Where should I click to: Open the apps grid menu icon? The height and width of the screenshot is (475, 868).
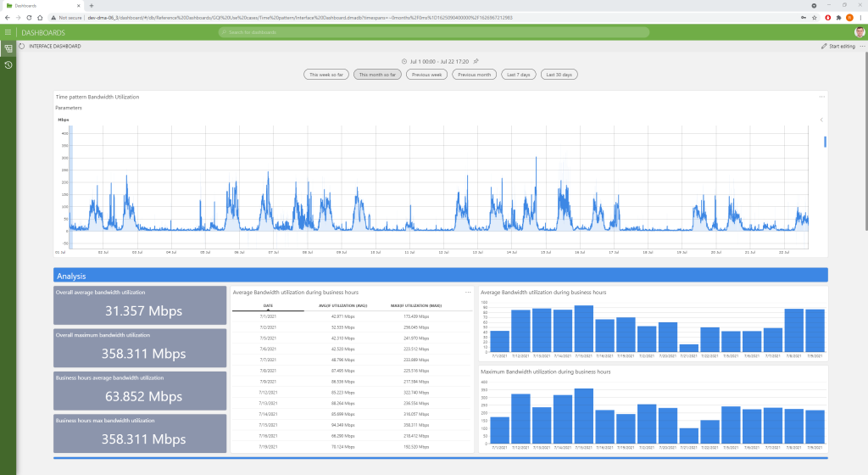(x=8, y=32)
